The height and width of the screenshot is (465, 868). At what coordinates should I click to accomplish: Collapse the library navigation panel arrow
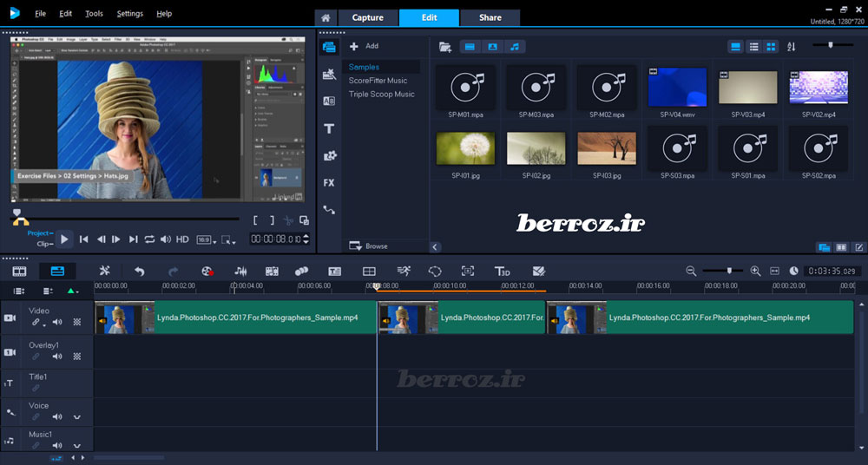pos(435,247)
